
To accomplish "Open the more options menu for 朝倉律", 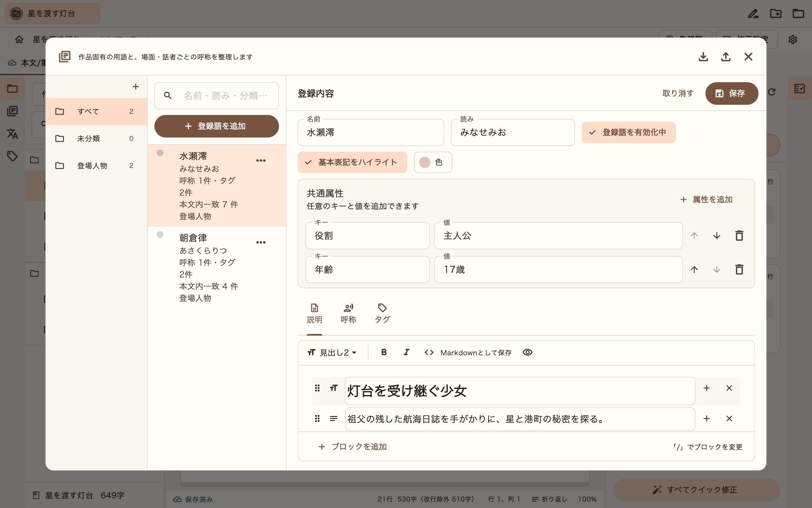I will pyautogui.click(x=261, y=242).
